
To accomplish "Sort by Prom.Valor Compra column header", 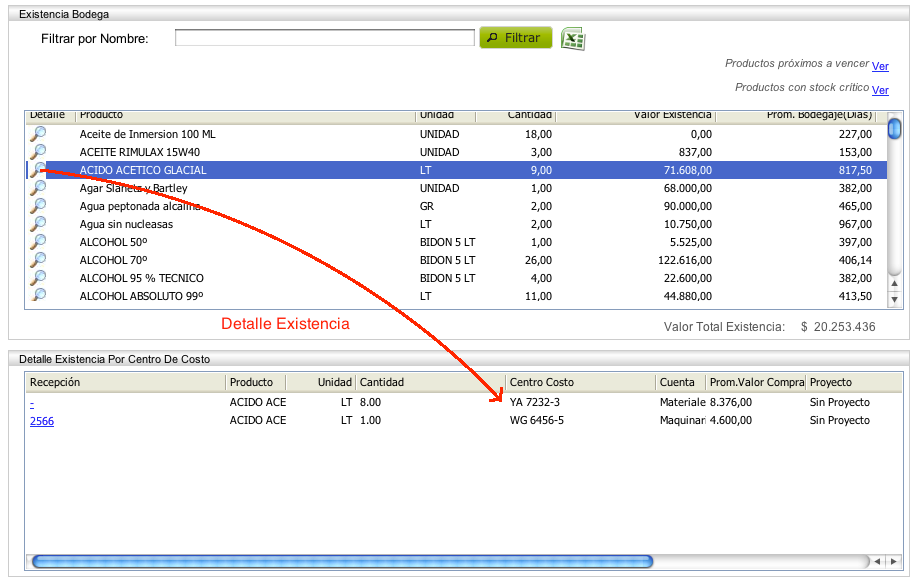I will [x=756, y=382].
